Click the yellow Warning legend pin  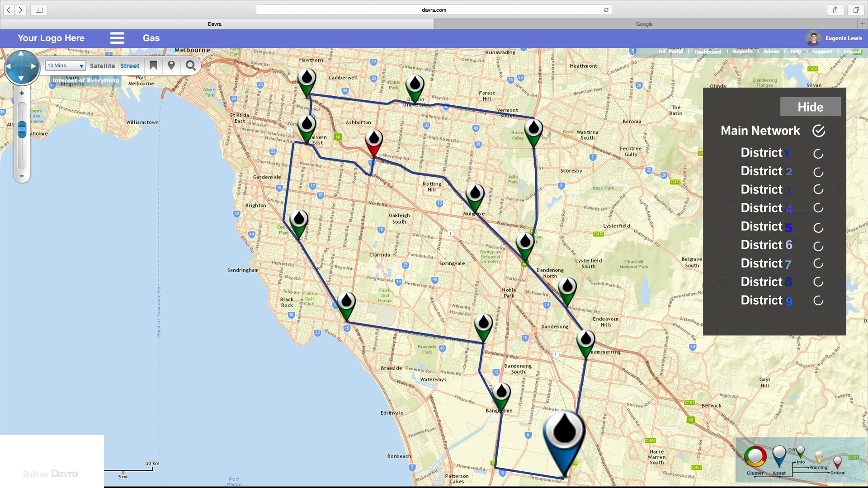click(x=819, y=457)
